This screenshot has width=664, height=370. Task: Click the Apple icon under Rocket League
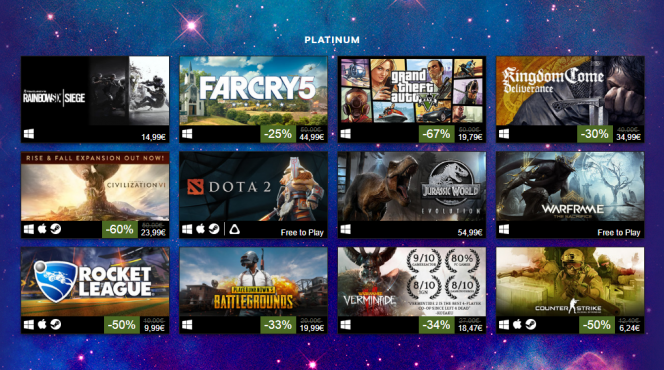point(42,325)
